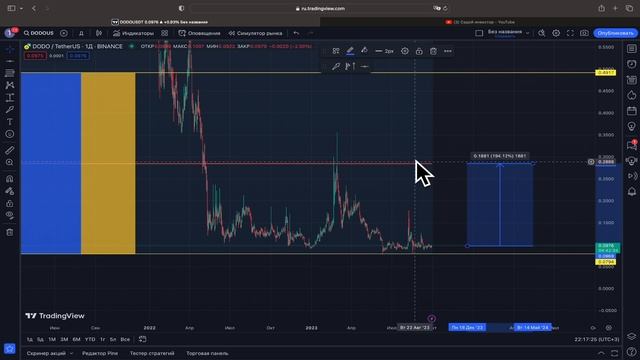Viewport: 640px width, 360px height.
Task: Click the remove drawings trash icon on left toolbar
Action: [x=10, y=232]
